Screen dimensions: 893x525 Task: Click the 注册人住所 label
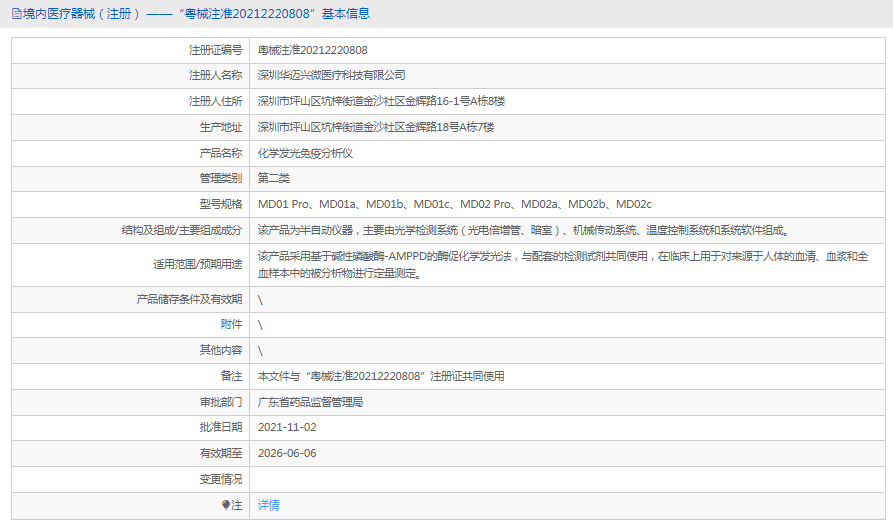(x=215, y=101)
